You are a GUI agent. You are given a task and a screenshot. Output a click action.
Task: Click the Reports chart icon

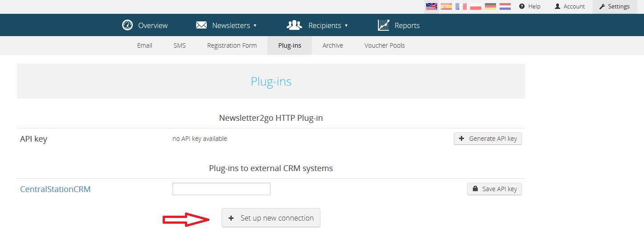click(x=383, y=25)
